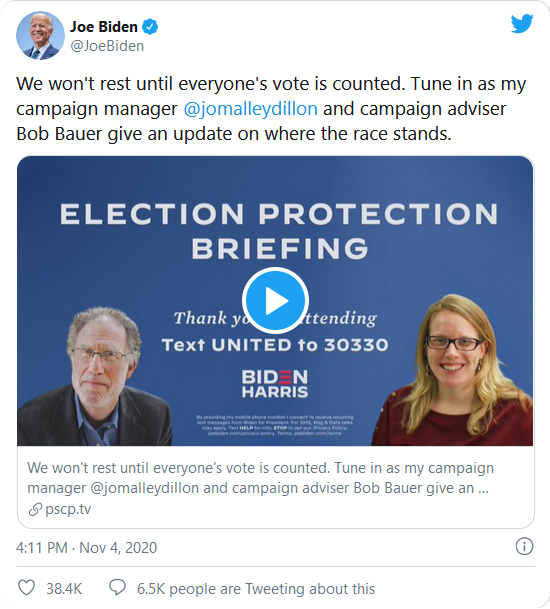Click the Twitter bird logo
This screenshot has height=609, width=550.
522,24
